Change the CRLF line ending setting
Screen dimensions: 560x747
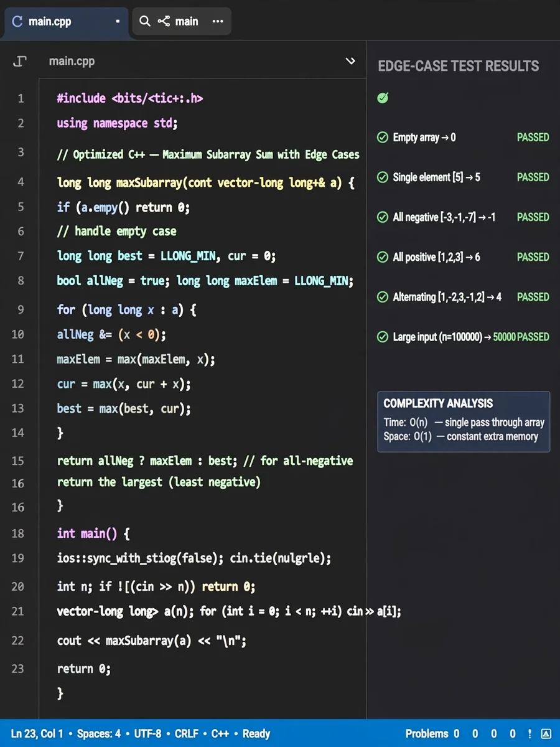(x=187, y=733)
